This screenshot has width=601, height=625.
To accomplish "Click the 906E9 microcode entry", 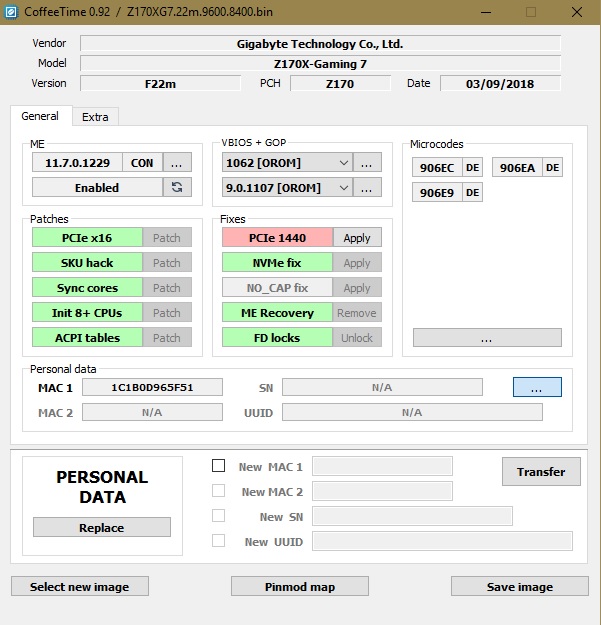I will pos(437,193).
